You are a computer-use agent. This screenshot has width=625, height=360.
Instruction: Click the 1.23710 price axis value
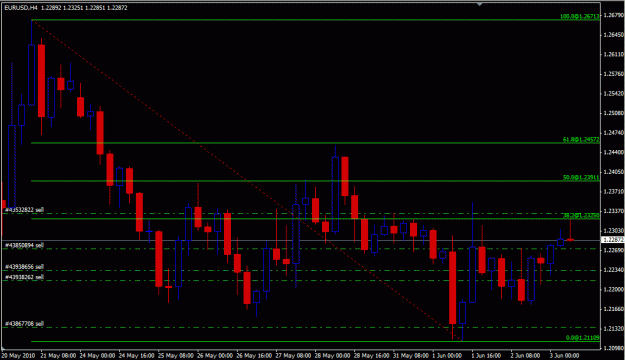pos(614,191)
